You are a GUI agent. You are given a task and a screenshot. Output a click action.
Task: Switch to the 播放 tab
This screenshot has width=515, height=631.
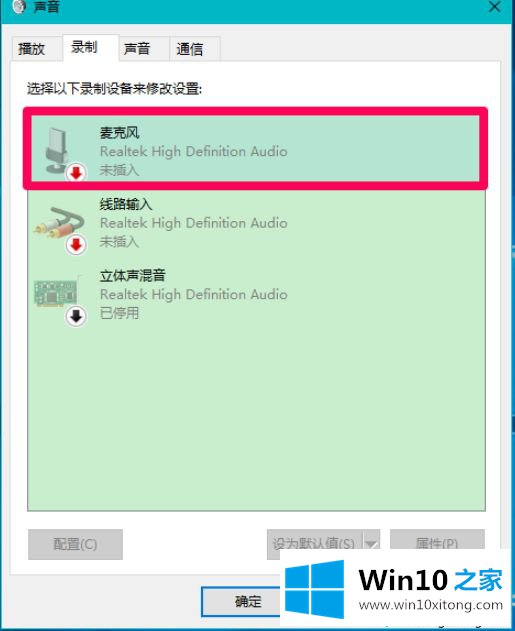(32, 49)
